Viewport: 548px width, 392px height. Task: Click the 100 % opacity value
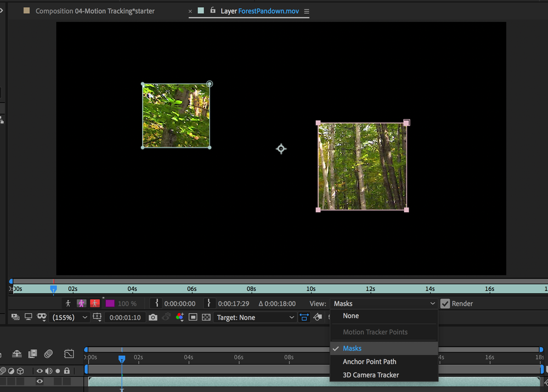tap(127, 304)
